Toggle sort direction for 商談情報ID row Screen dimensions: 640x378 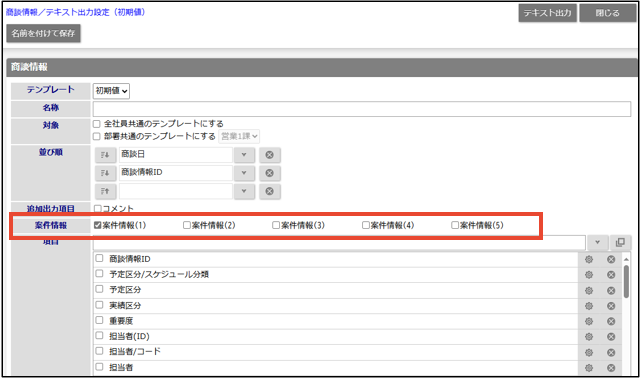point(105,173)
